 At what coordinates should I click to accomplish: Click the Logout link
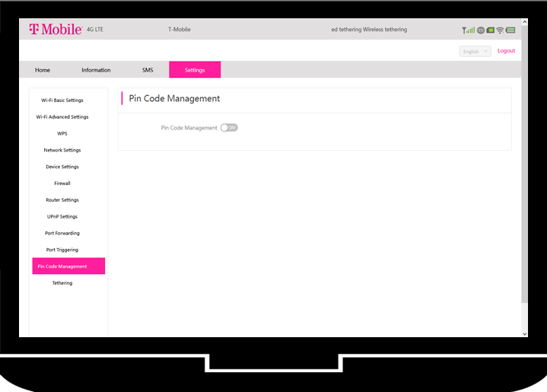pyautogui.click(x=506, y=51)
